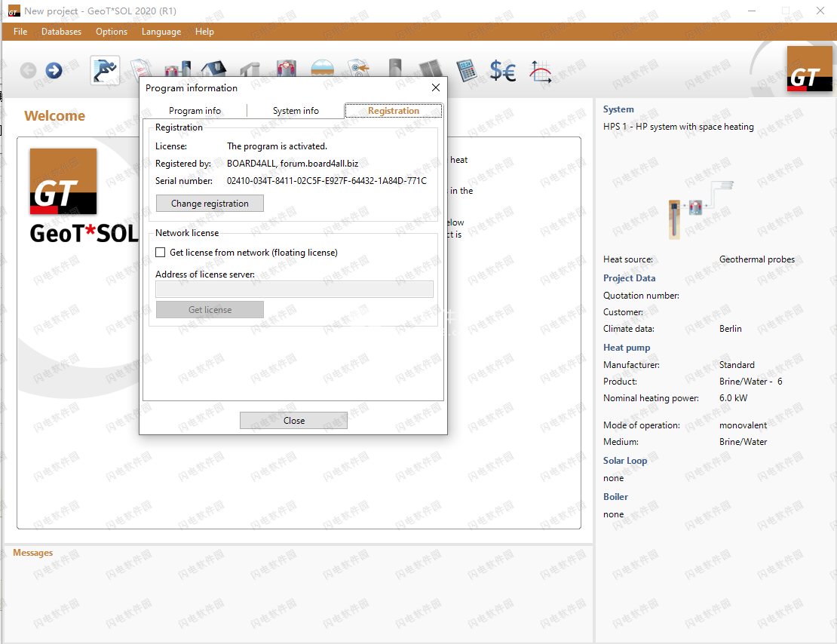Open the building house toolbar icon
The image size is (837, 644).
(x=214, y=69)
